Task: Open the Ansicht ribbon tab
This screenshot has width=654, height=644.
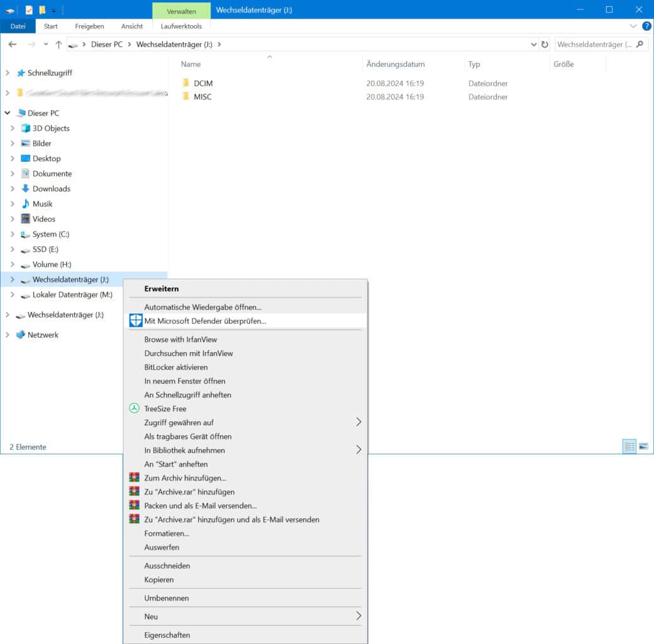Action: tap(132, 26)
